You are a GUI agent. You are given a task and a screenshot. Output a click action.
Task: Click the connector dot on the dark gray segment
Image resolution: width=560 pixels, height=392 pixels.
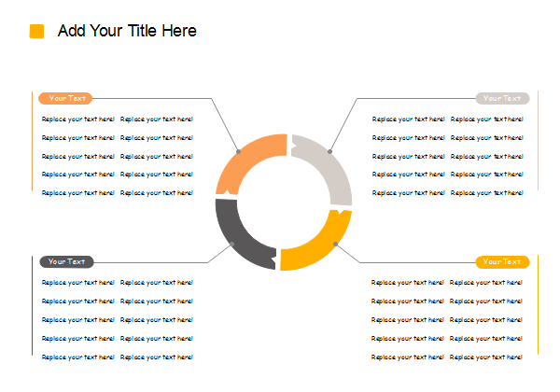pyautogui.click(x=232, y=245)
